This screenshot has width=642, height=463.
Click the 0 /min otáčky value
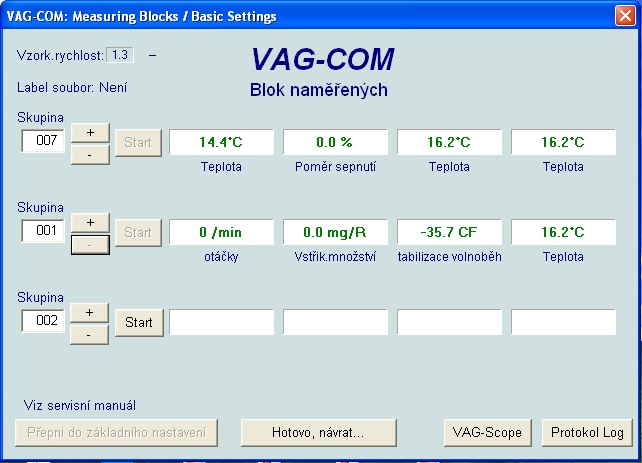(x=222, y=232)
